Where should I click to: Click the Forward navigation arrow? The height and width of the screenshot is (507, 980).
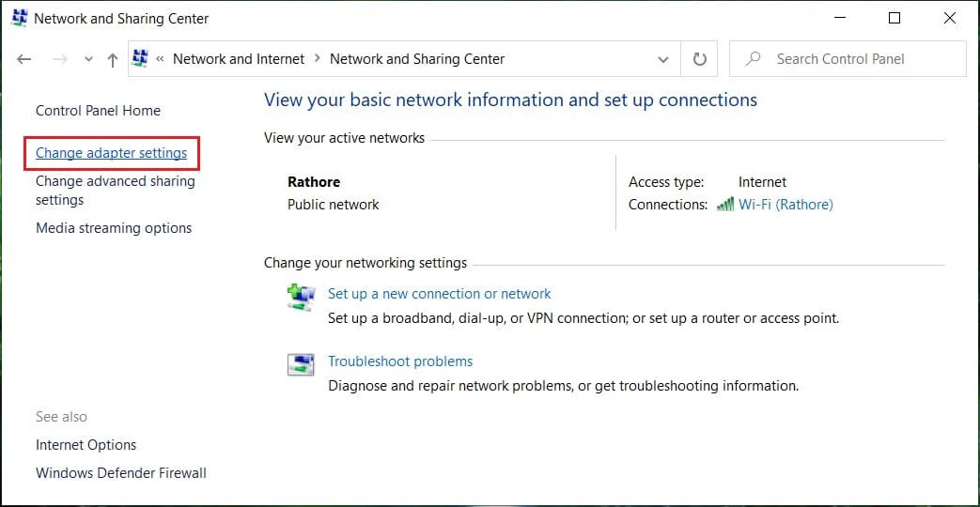pyautogui.click(x=59, y=59)
